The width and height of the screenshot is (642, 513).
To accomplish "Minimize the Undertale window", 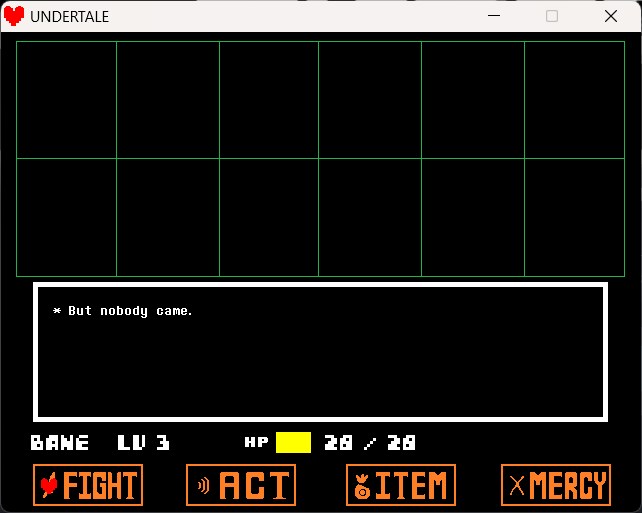I will click(494, 16).
